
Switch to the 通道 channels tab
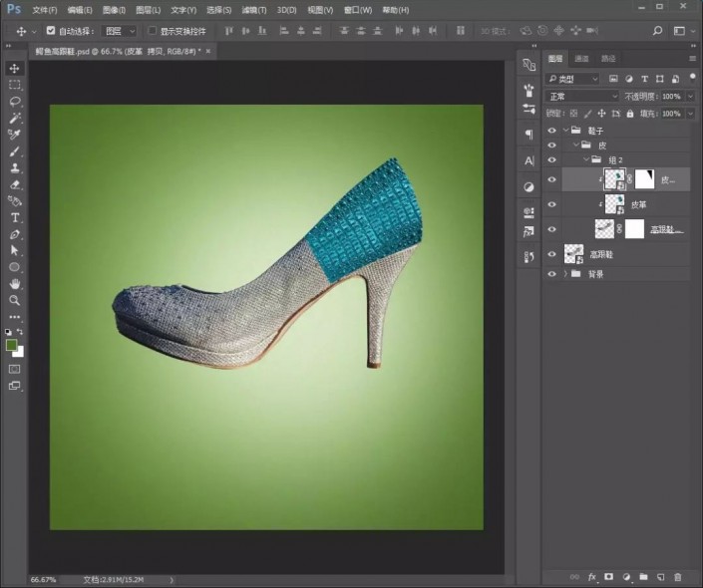click(581, 59)
